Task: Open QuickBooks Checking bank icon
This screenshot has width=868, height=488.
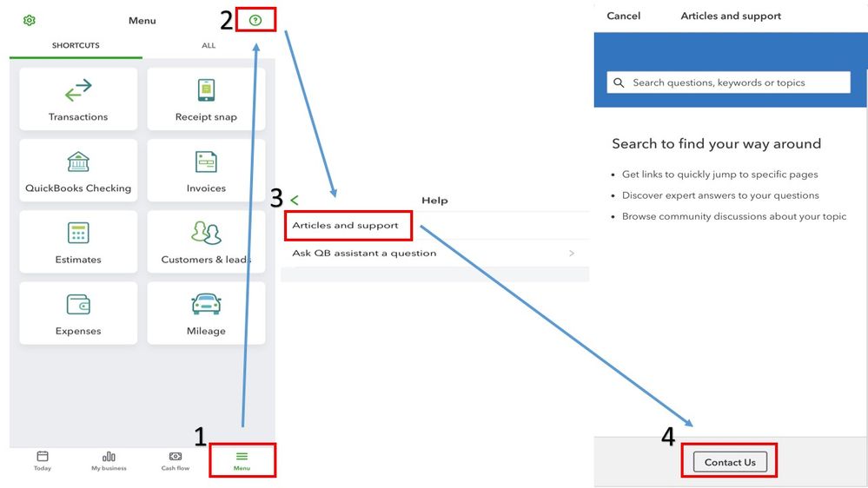Action: tap(78, 162)
